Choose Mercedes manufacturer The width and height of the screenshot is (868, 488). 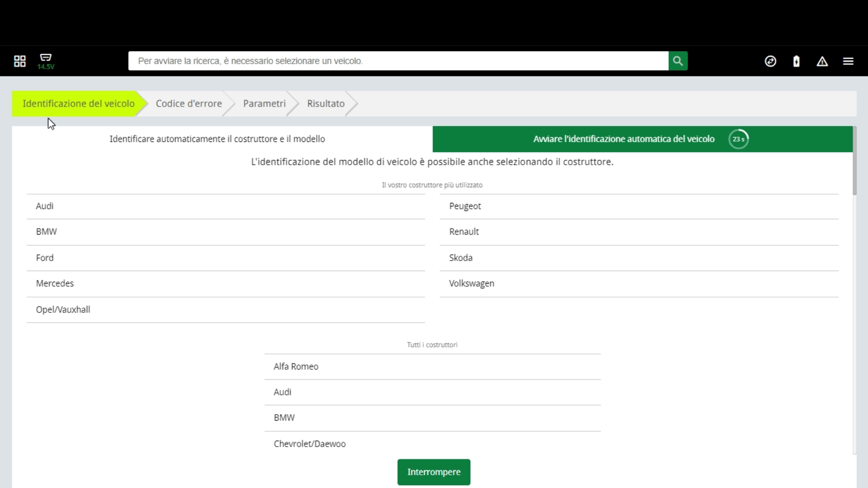tap(226, 284)
